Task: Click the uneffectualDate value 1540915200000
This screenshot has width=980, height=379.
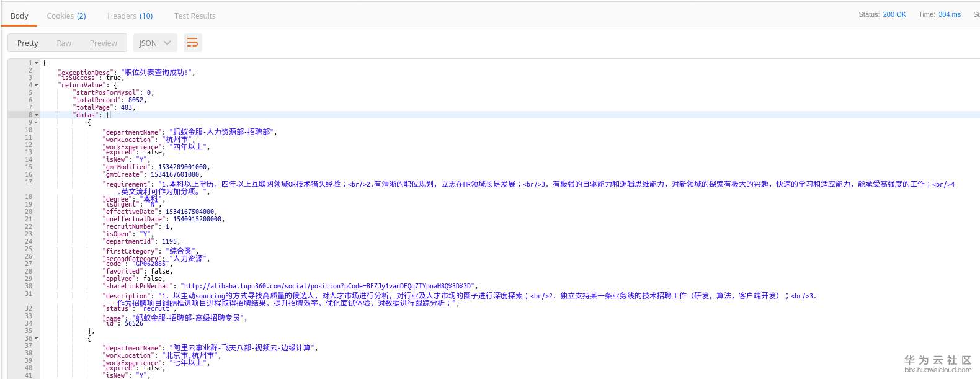Action: [198, 219]
